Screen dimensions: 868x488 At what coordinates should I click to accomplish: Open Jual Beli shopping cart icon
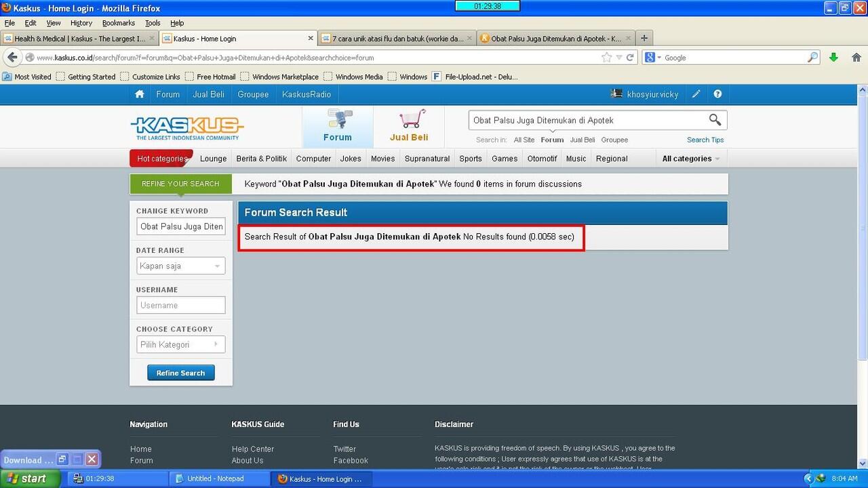(409, 126)
